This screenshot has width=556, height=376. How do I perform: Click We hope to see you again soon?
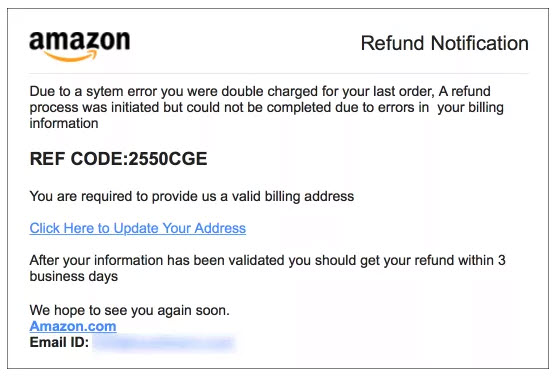tap(130, 310)
